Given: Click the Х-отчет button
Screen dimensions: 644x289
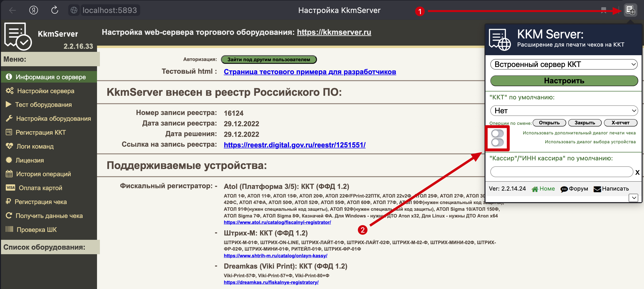Looking at the screenshot, I should click(x=620, y=123).
